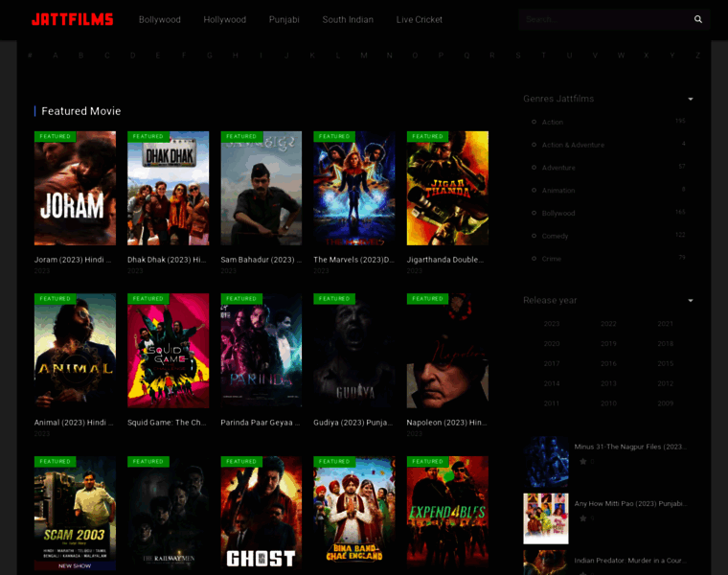728x575 pixels.
Task: Open the Squid Game poster
Action: [x=168, y=351]
